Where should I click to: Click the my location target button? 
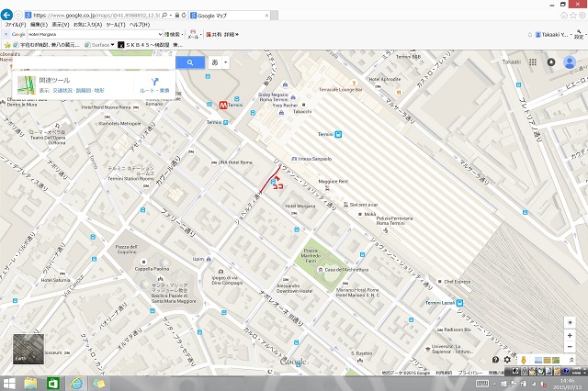(x=570, y=322)
